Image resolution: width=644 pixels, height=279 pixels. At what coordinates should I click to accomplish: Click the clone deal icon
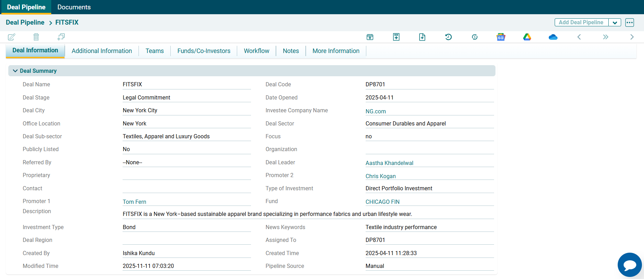click(x=61, y=37)
